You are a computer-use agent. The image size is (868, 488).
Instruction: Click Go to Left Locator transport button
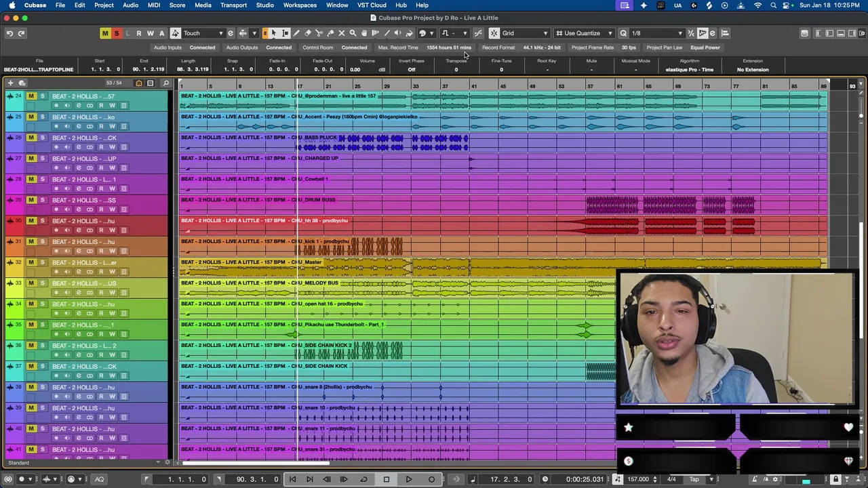[x=292, y=479]
